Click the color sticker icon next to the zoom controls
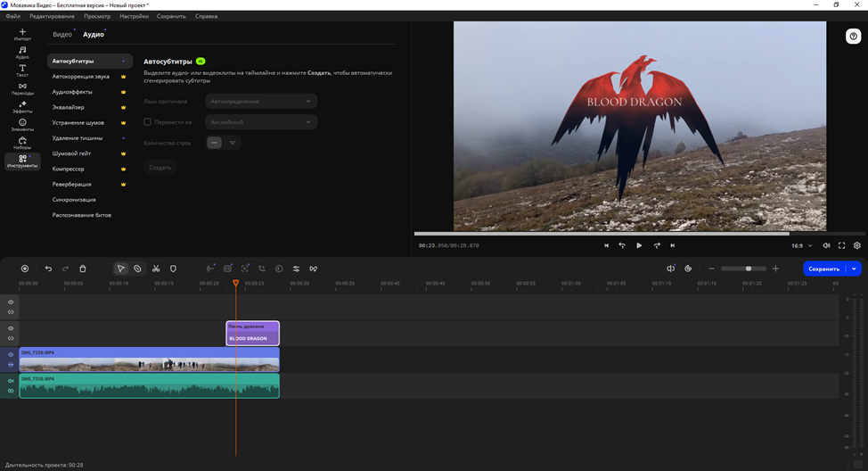868x471 pixels. [x=688, y=269]
